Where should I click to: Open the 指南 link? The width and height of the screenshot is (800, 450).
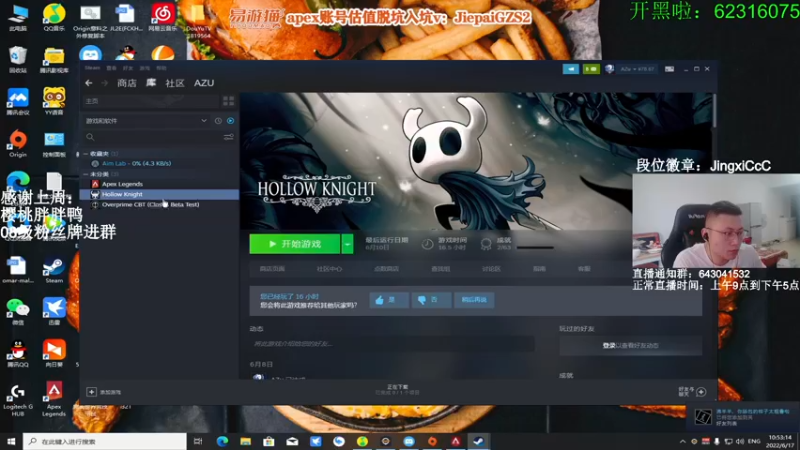(x=539, y=269)
